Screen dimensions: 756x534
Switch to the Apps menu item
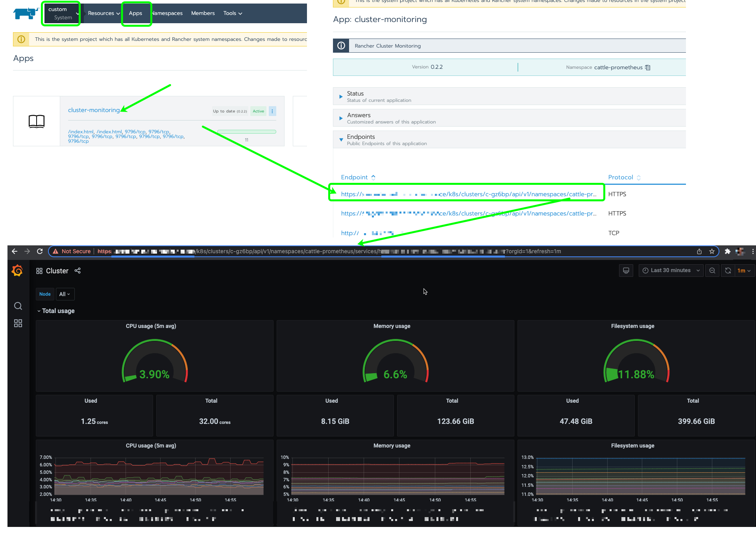pos(136,13)
